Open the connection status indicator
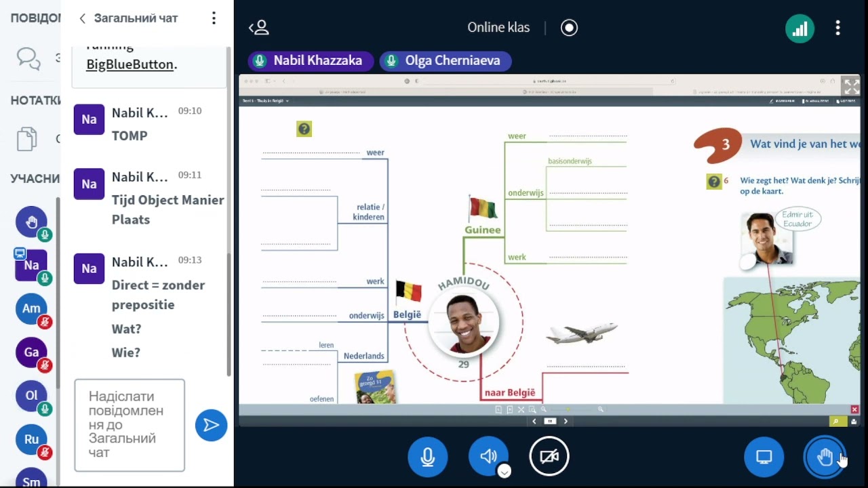Image resolution: width=868 pixels, height=488 pixels. click(800, 28)
